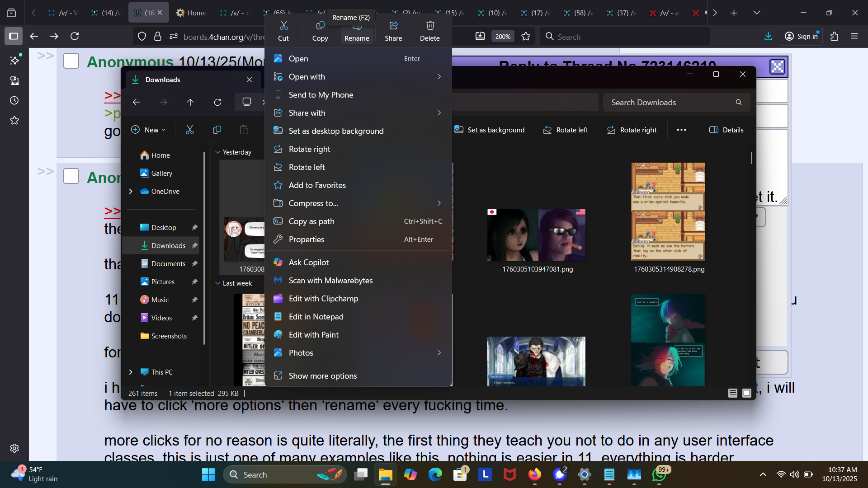Toggle the Details pane button
The width and height of the screenshot is (868, 488).
click(726, 130)
